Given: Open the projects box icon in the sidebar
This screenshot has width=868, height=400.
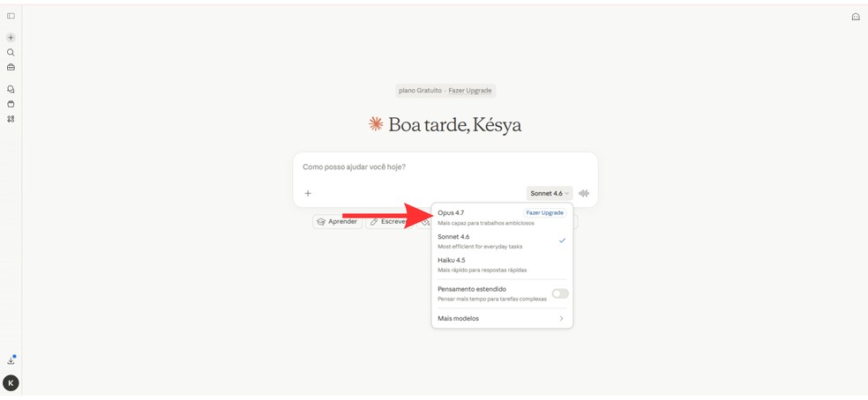Looking at the screenshot, I should pyautogui.click(x=11, y=104).
